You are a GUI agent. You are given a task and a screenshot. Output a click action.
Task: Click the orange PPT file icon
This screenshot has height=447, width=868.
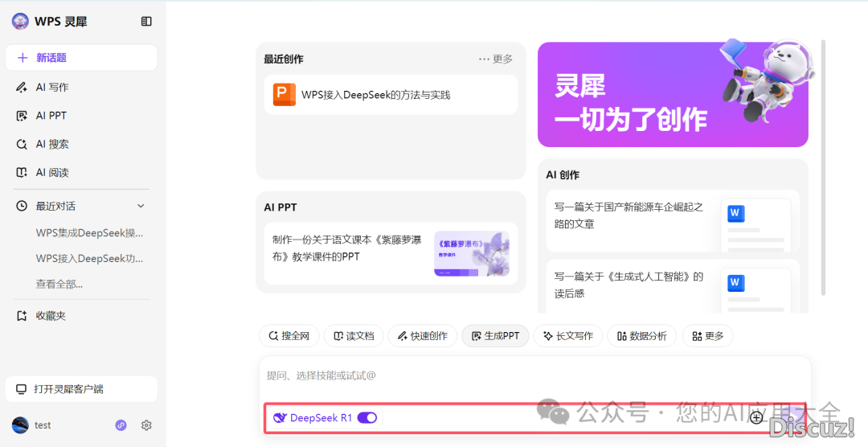[284, 94]
